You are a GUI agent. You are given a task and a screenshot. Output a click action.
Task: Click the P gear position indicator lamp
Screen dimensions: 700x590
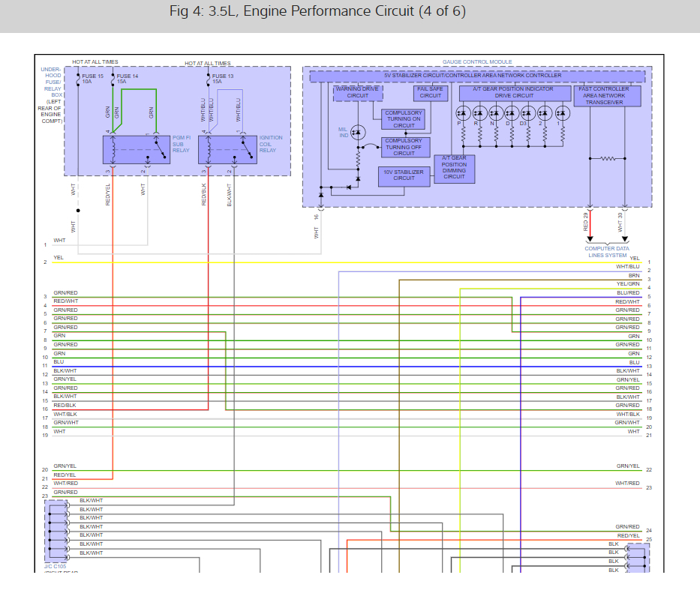pos(463,112)
